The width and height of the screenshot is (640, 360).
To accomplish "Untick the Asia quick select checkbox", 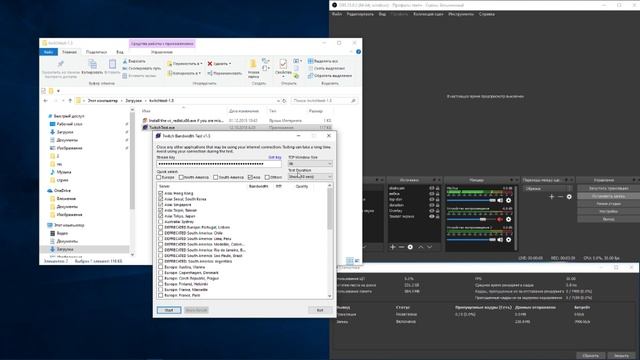I will coord(250,177).
